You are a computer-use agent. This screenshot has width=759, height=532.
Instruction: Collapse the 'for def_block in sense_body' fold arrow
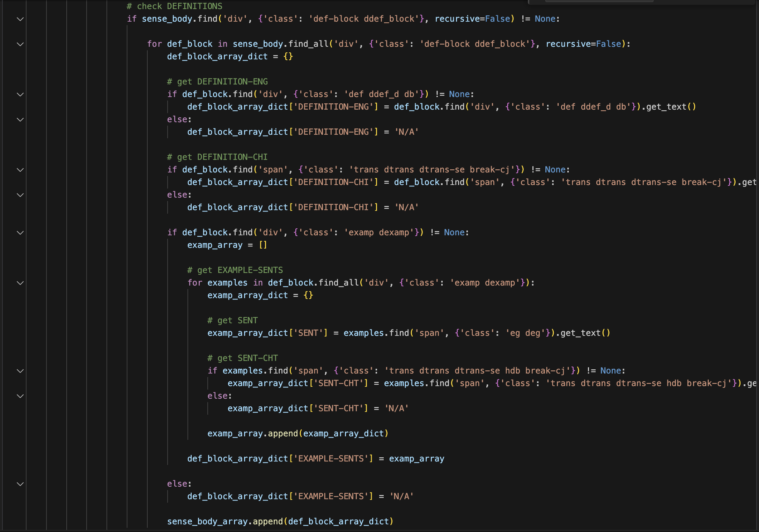(x=20, y=44)
